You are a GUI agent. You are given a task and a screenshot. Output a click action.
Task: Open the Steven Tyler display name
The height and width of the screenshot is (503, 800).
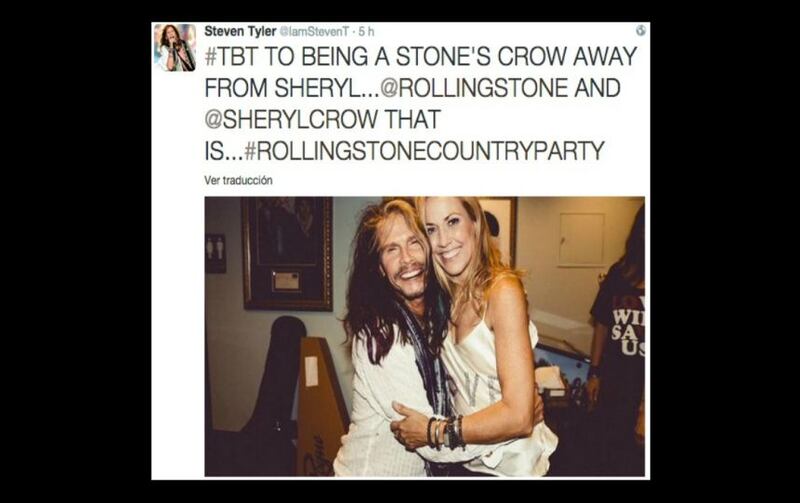[240, 31]
